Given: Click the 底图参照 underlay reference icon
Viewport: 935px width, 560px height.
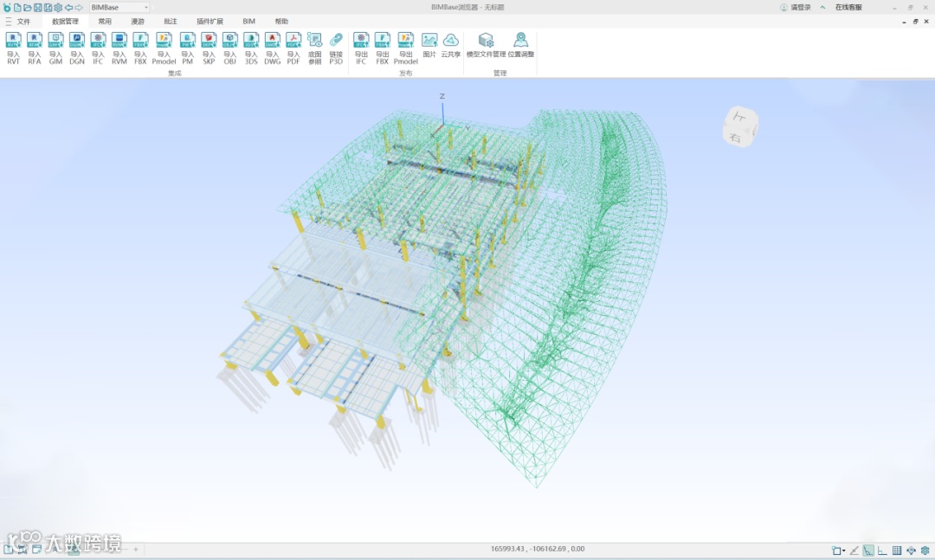Looking at the screenshot, I should tap(315, 48).
